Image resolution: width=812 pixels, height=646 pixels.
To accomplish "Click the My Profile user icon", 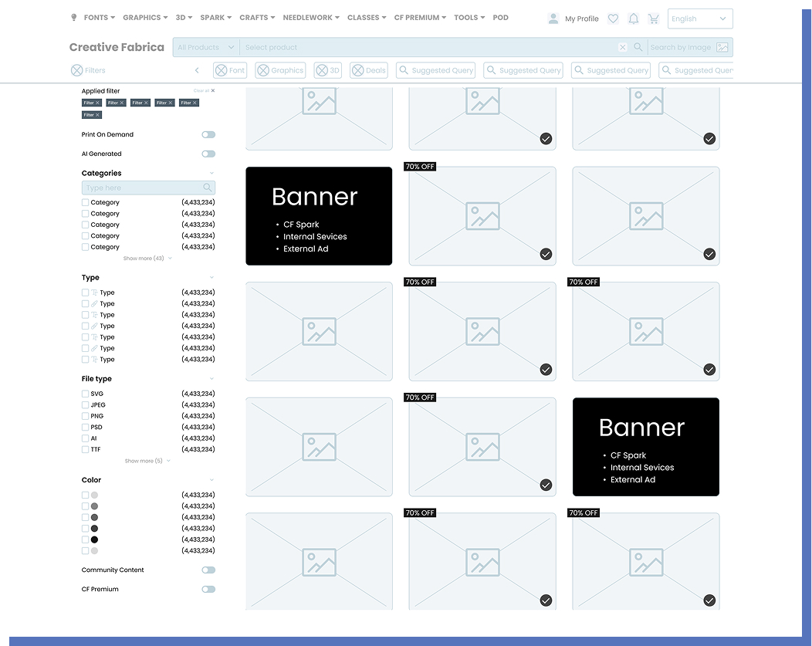I will click(553, 19).
